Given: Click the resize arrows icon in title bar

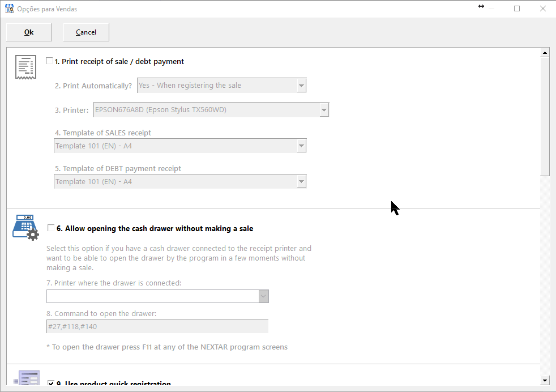Looking at the screenshot, I should tap(481, 6).
